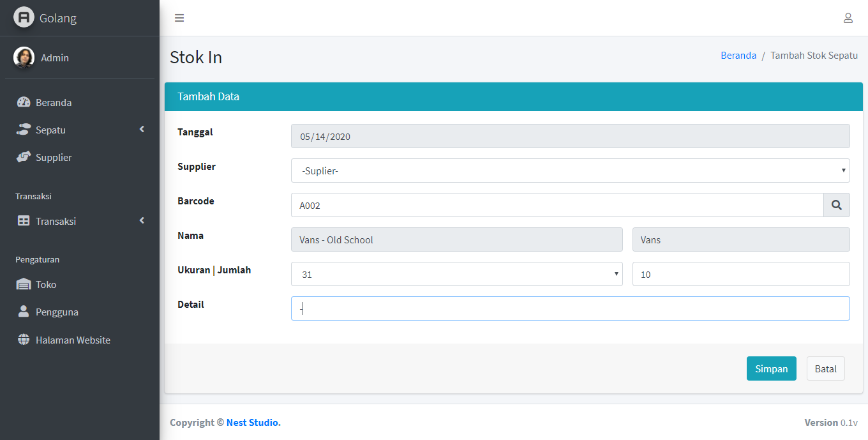Expand the Transaksi submenu chevron
The width and height of the screenshot is (868, 440).
point(142,220)
